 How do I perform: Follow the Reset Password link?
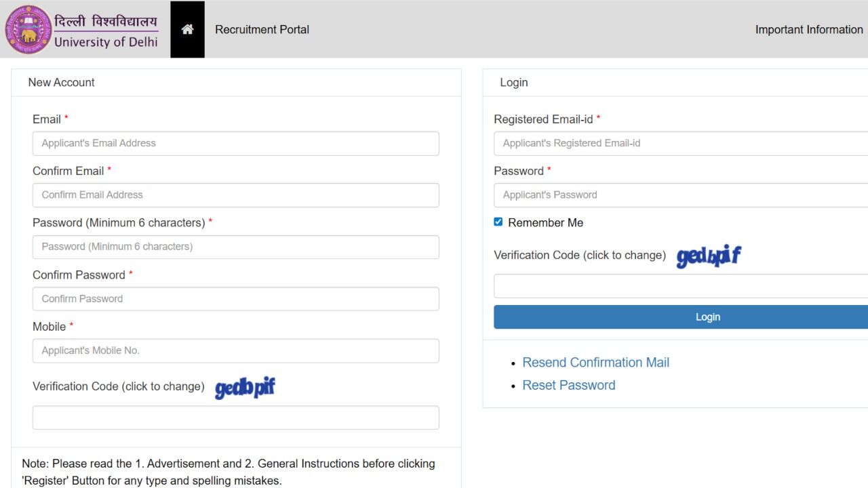568,385
